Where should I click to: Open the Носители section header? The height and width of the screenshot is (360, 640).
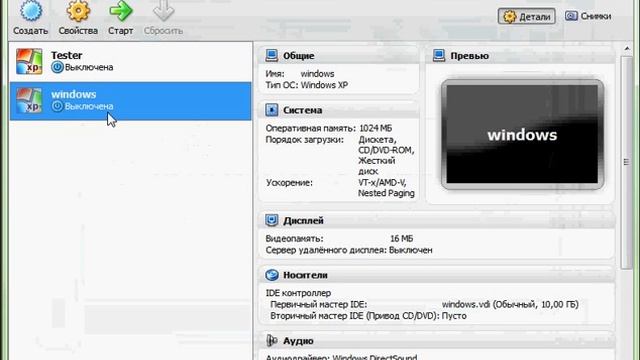437,275
